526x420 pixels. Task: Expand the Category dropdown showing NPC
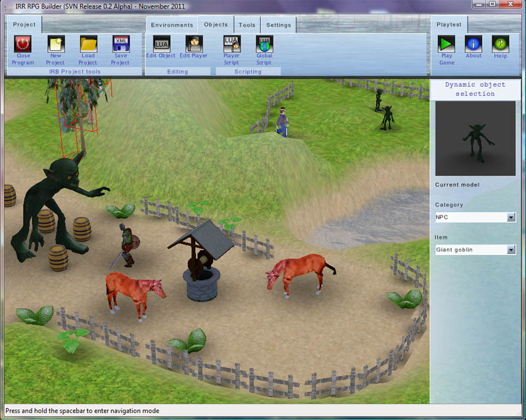[x=511, y=217]
